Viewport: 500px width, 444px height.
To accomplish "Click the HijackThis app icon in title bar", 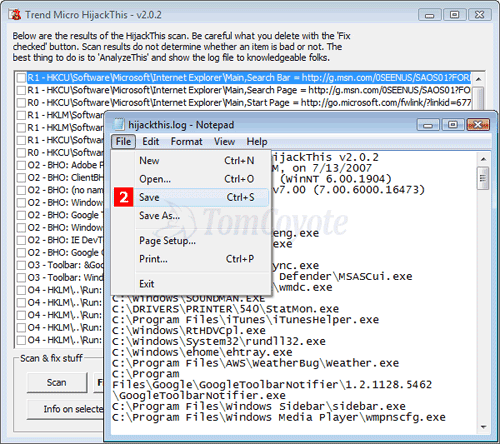I will 15,15.
